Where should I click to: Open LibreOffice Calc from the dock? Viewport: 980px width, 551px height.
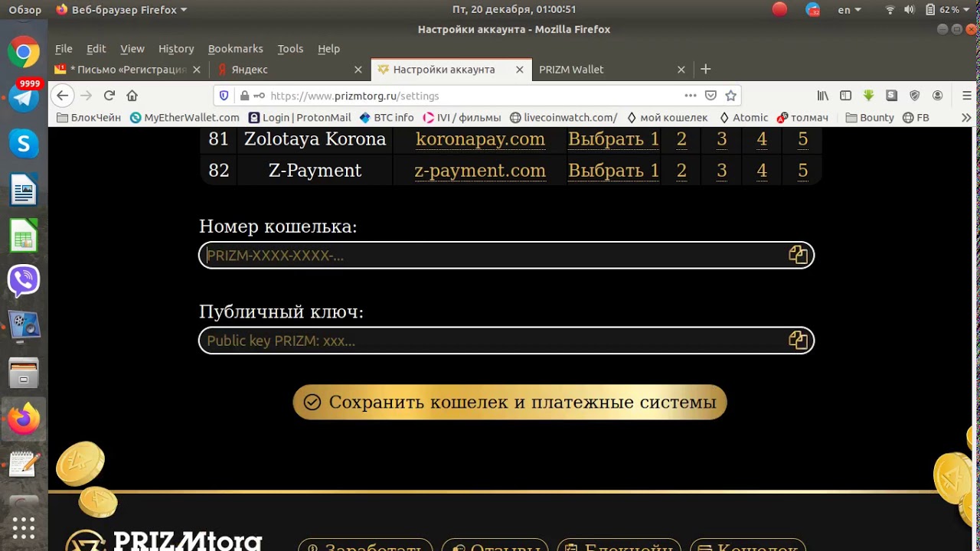(x=24, y=236)
